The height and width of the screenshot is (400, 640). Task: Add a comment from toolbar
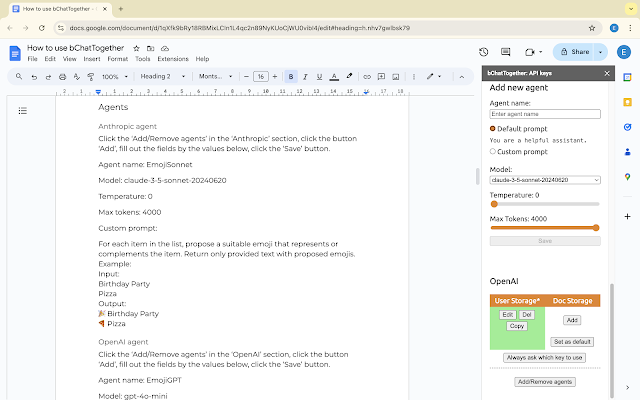coord(381,77)
